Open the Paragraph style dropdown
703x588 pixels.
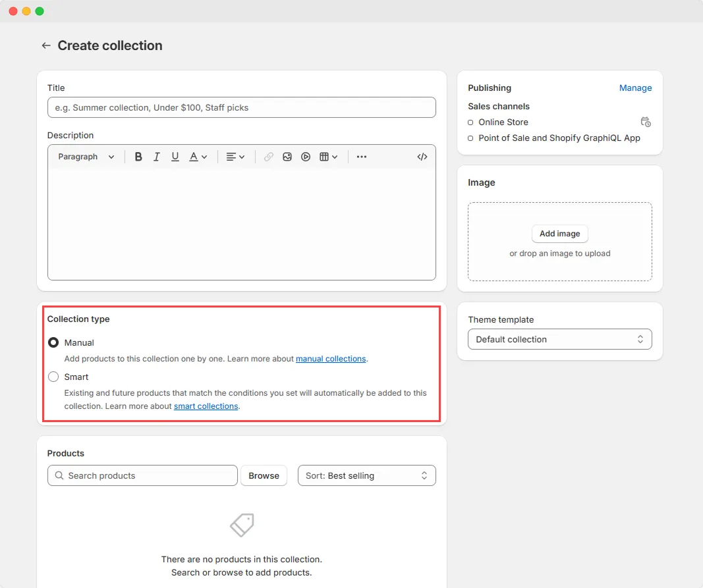(x=85, y=156)
